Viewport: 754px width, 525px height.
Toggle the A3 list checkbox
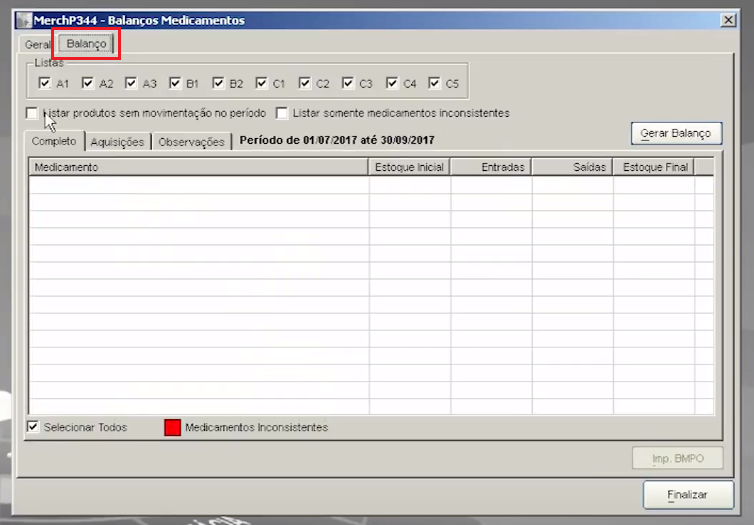(131, 84)
